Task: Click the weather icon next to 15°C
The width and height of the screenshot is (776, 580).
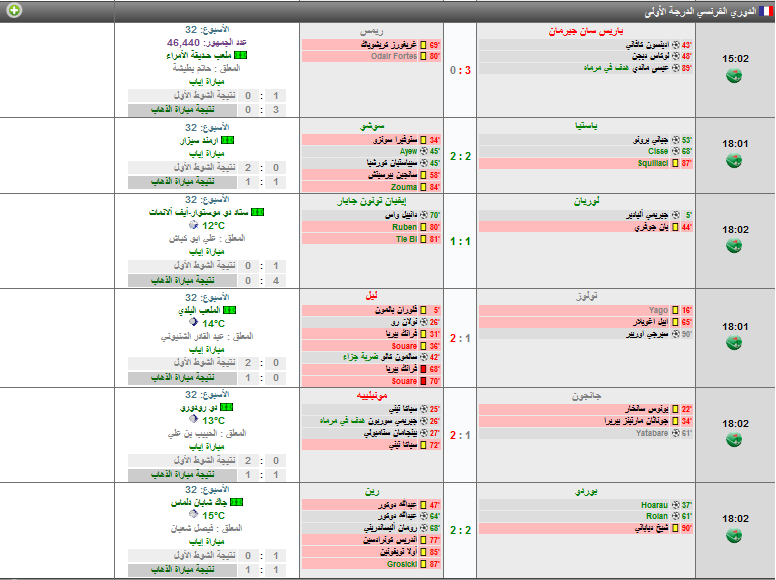Action: (194, 515)
